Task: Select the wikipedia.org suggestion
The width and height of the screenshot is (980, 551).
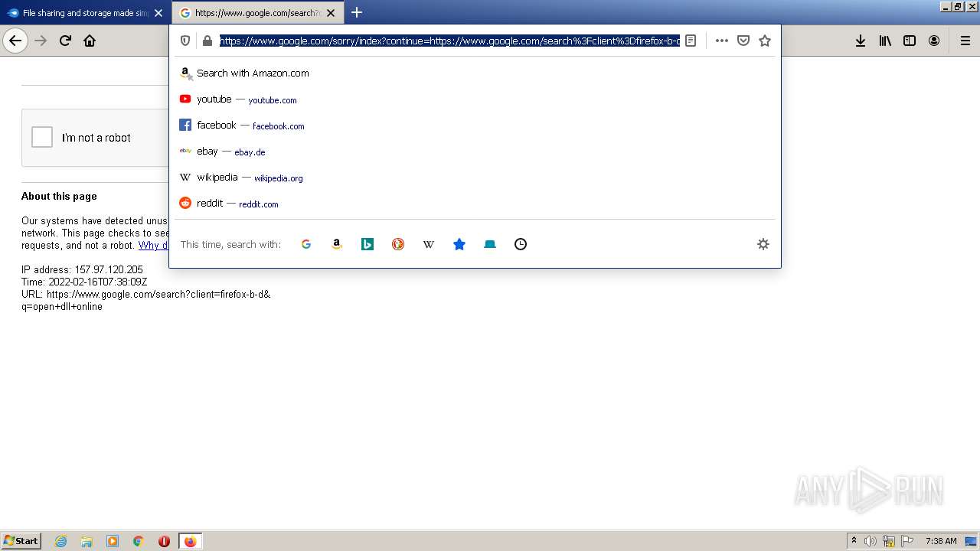Action: [x=475, y=178]
